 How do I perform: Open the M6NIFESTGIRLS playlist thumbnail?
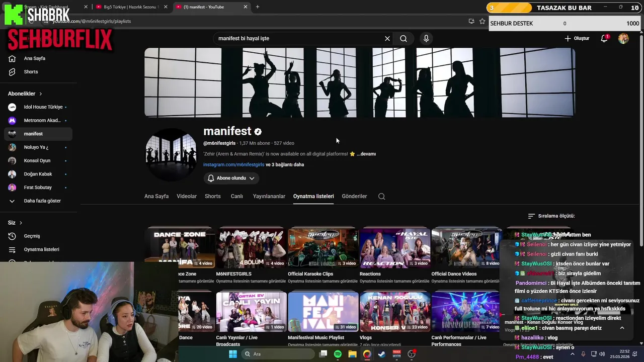251,247
